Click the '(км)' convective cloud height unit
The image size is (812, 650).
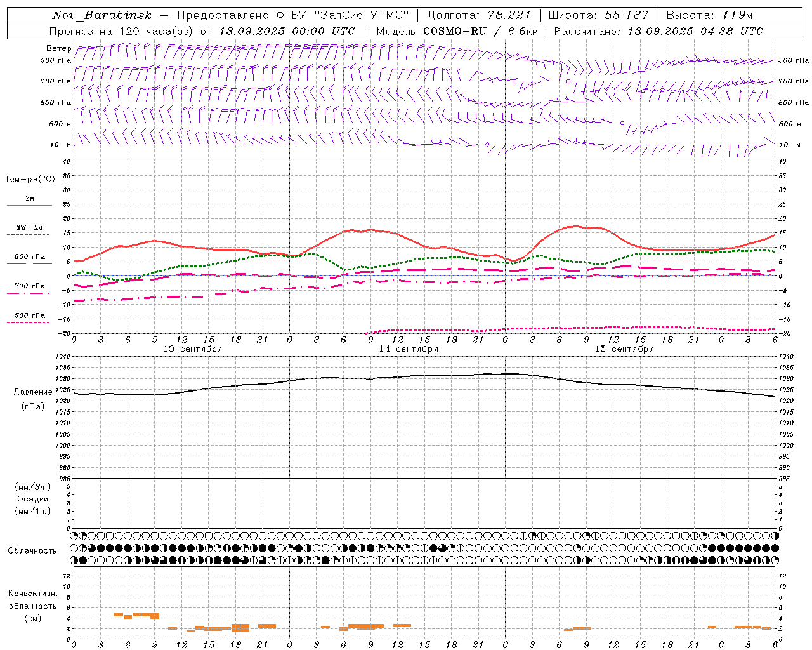click(33, 618)
